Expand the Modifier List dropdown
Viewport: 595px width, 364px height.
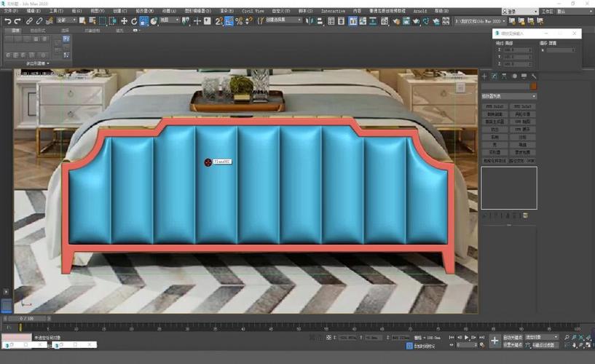[x=508, y=96]
